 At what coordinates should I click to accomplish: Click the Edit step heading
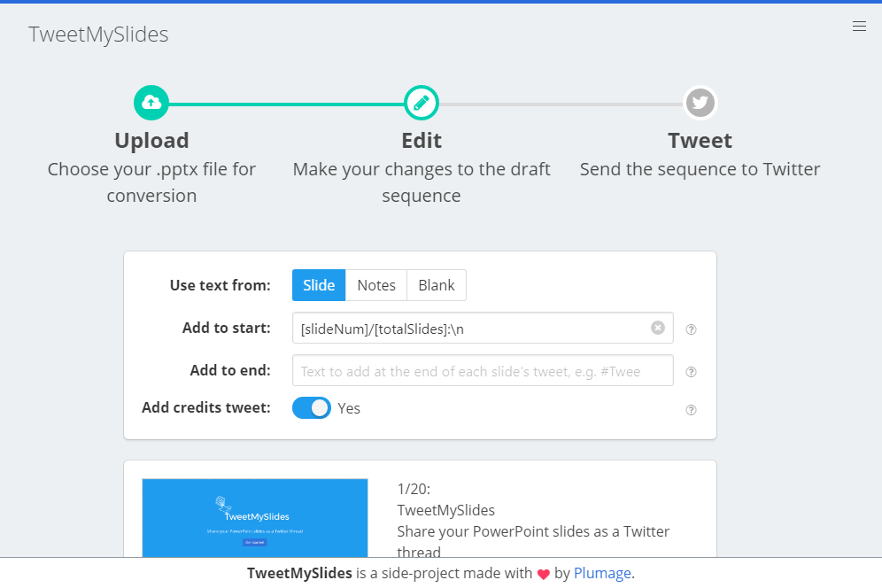(422, 140)
